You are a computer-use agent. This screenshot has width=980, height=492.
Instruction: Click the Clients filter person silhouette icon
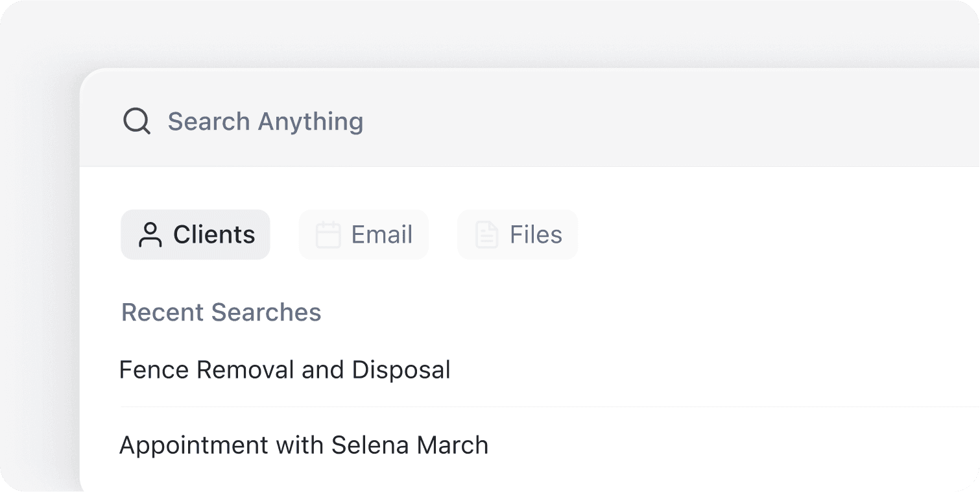tap(150, 234)
